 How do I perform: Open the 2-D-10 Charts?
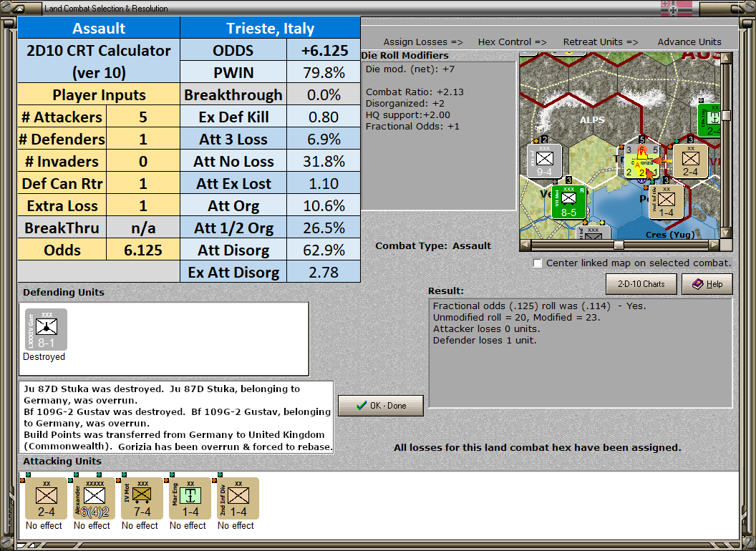tap(641, 284)
